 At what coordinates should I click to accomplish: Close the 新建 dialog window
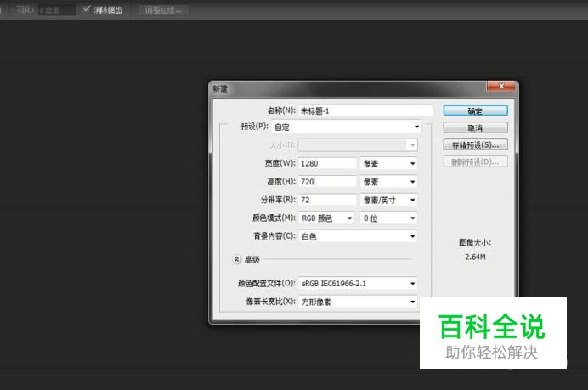tap(500, 87)
